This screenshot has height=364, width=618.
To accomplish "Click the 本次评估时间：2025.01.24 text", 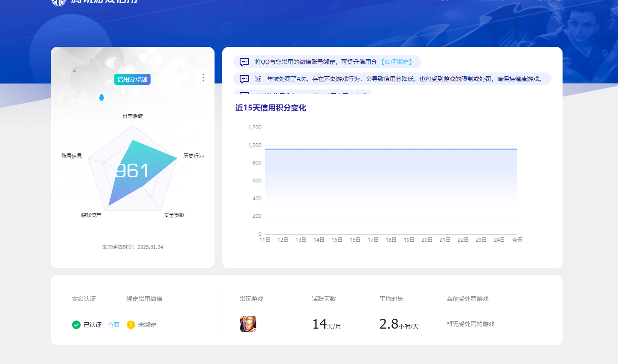I will [x=133, y=247].
